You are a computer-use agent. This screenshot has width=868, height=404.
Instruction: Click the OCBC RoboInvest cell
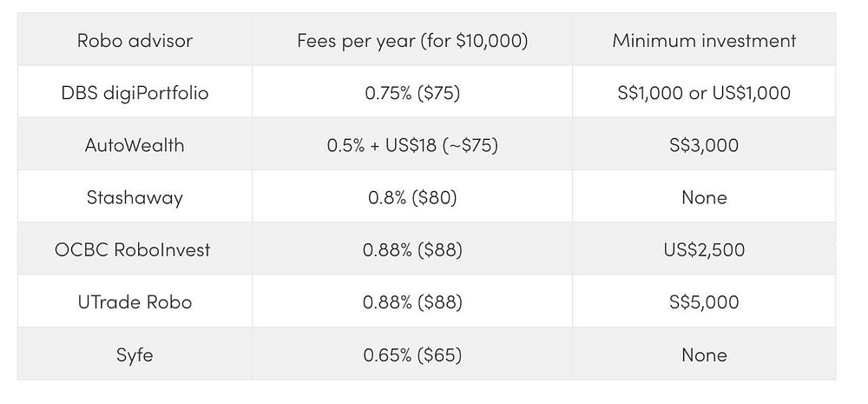(x=135, y=249)
